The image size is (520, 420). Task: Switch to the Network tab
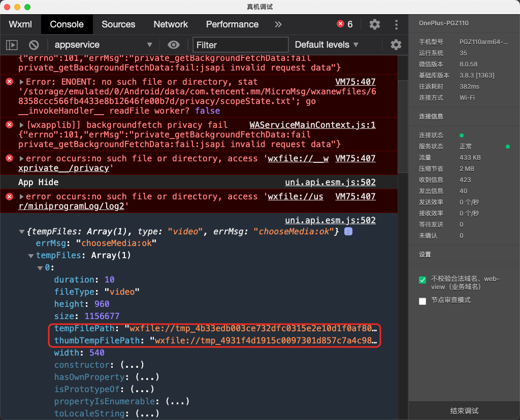tap(171, 24)
